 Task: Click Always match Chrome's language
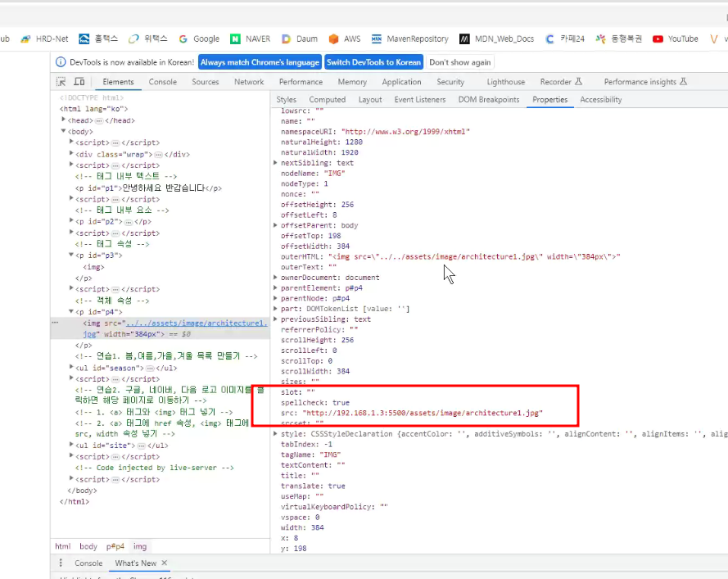tap(260, 62)
